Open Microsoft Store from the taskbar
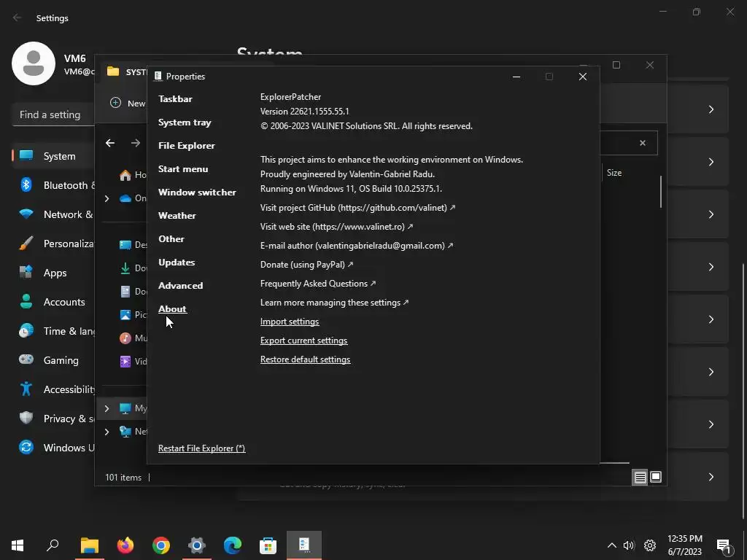The image size is (747, 560). click(268, 545)
